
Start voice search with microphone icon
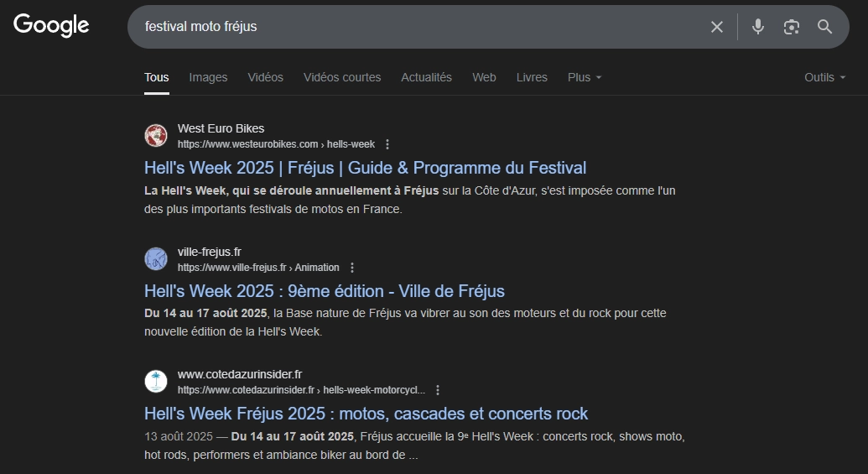click(758, 27)
